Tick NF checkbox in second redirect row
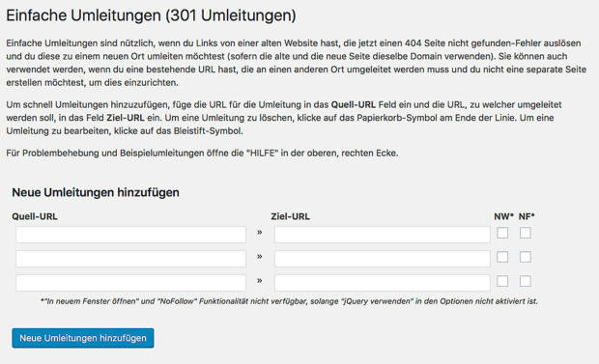599x364 pixels. [526, 257]
